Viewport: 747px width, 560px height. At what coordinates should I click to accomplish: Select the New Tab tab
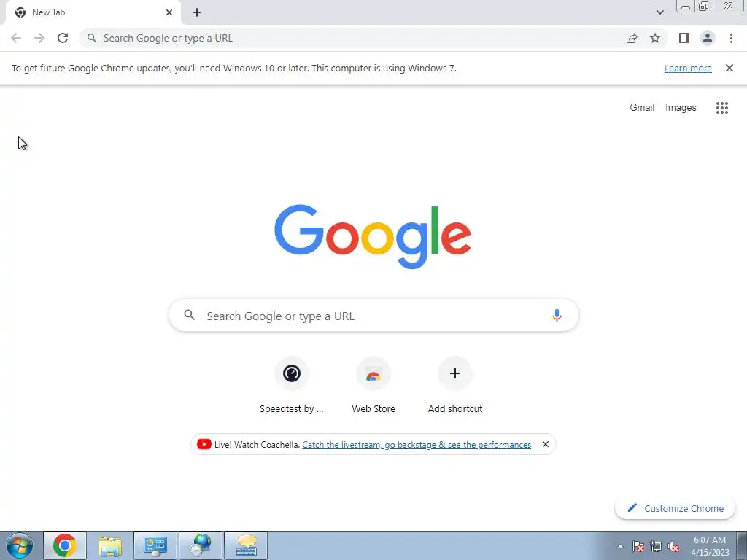pos(93,12)
